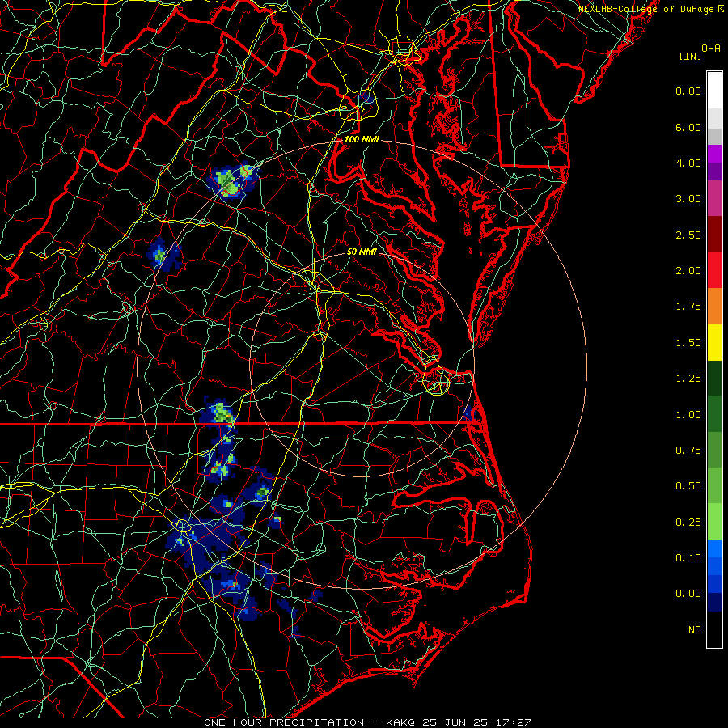Screen dimensions: 728x728
Task: Select the ND legend label
Action: tap(695, 630)
